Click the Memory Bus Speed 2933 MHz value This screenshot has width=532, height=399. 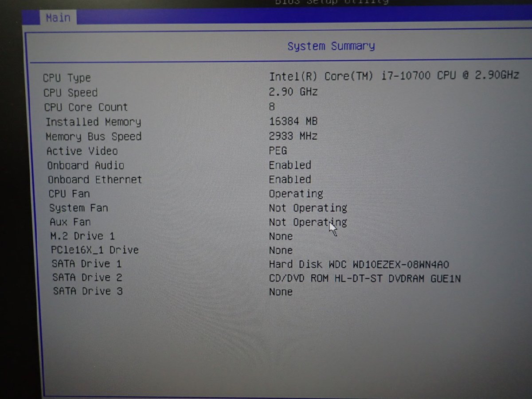(x=293, y=136)
